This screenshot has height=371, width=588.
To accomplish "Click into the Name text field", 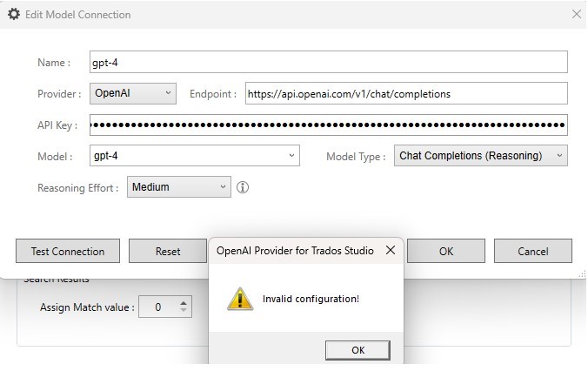I will tap(328, 62).
